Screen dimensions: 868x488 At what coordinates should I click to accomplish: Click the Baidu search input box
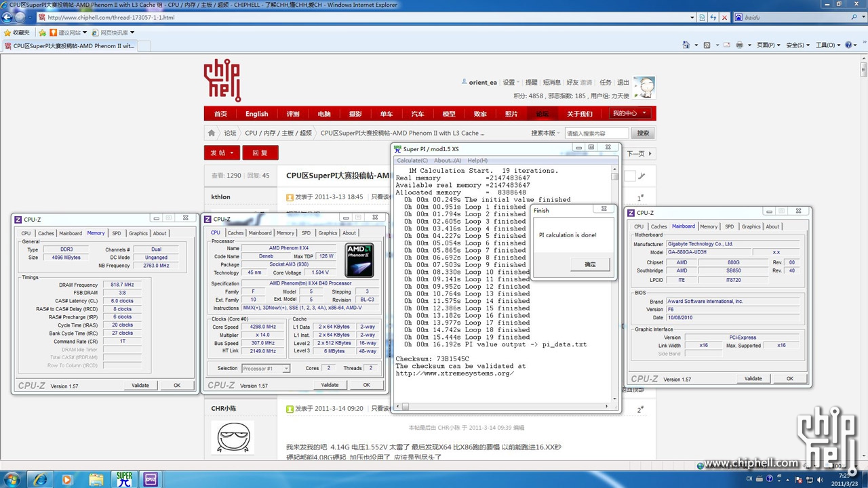793,18
